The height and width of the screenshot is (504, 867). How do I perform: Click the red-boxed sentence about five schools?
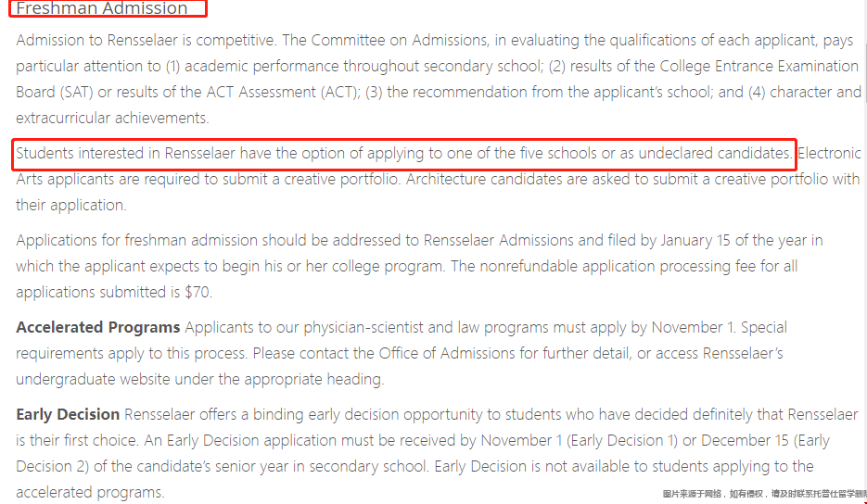click(x=404, y=154)
